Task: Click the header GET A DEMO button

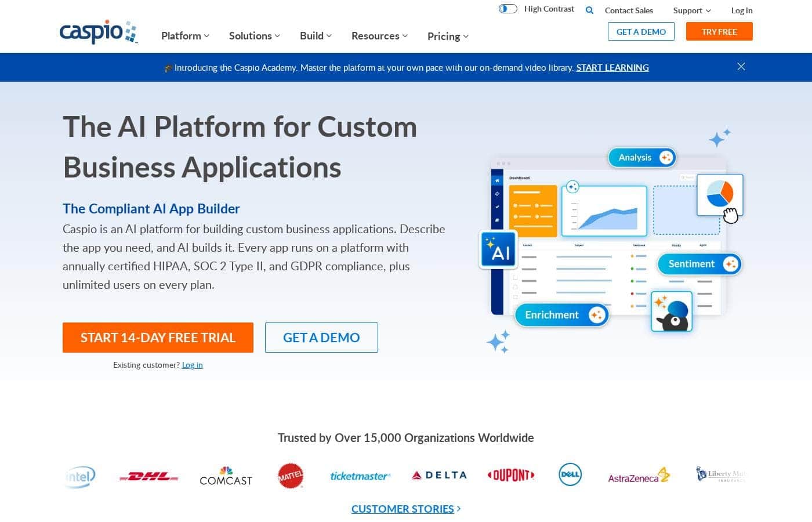Action: 641,31
